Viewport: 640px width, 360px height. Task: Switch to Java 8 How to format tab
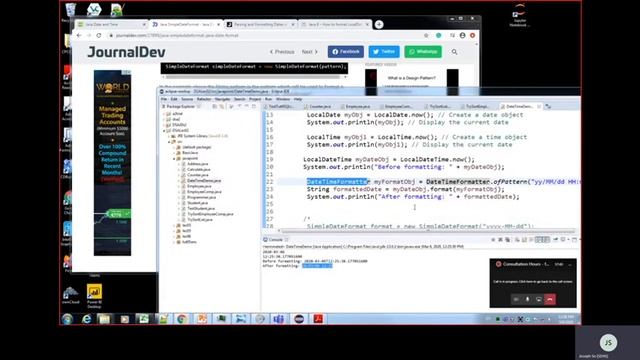tap(335, 24)
